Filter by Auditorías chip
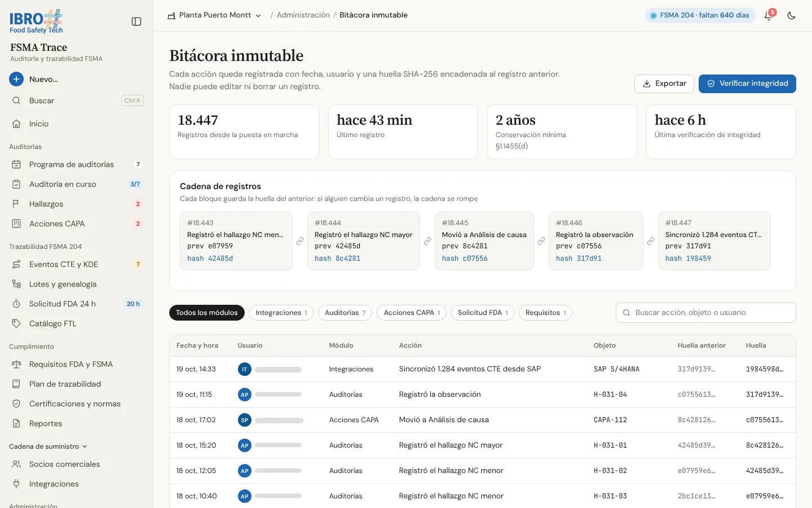 click(345, 313)
